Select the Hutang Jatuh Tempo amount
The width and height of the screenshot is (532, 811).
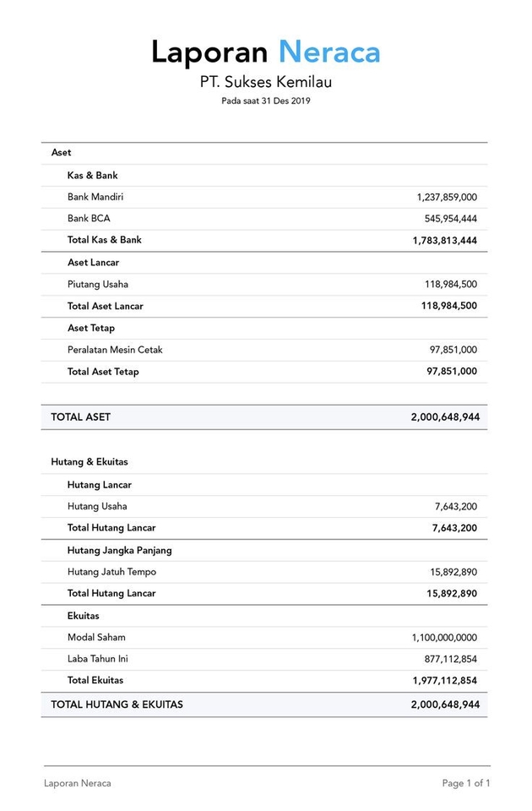453,572
